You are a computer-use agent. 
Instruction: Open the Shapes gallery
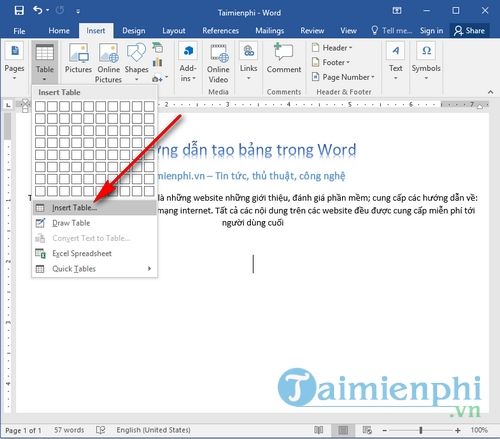click(x=136, y=62)
